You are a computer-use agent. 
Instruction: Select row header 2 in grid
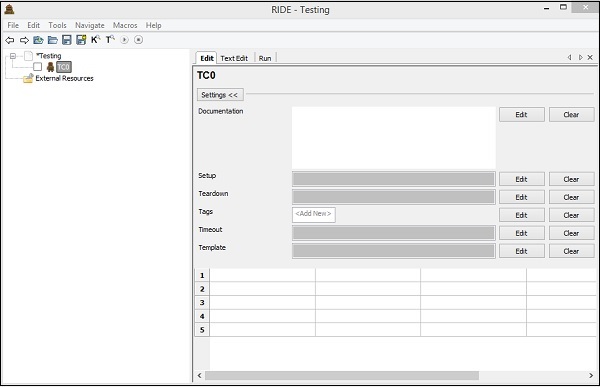pos(202,289)
